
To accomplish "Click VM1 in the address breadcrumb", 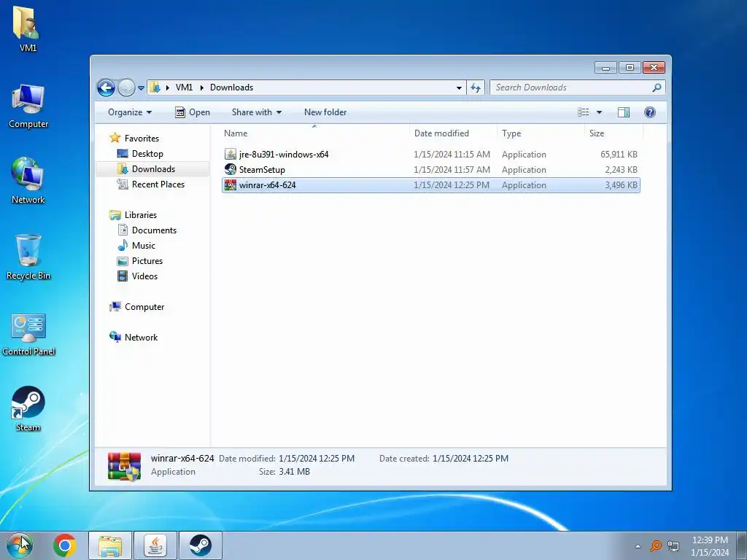I will click(184, 87).
